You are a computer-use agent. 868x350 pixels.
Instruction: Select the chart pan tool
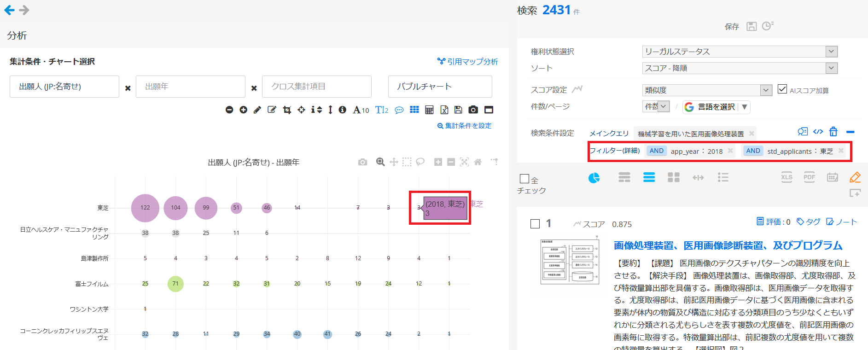click(394, 162)
